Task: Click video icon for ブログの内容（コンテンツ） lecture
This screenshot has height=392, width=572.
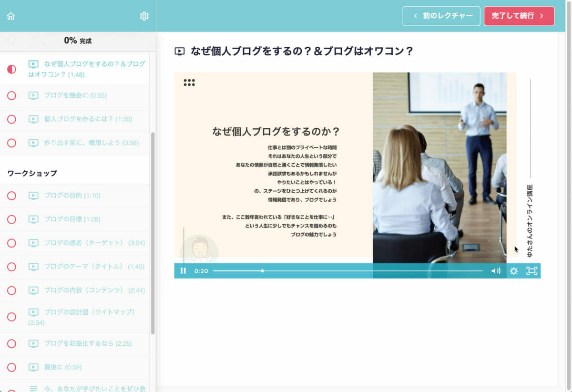Action: tap(33, 290)
